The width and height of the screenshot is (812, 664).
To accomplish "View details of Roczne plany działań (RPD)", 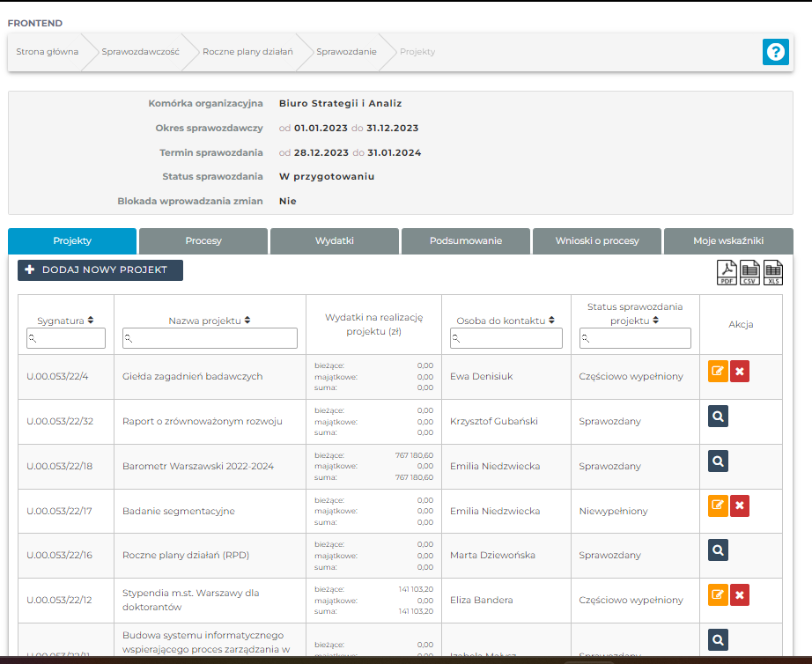I will click(718, 550).
